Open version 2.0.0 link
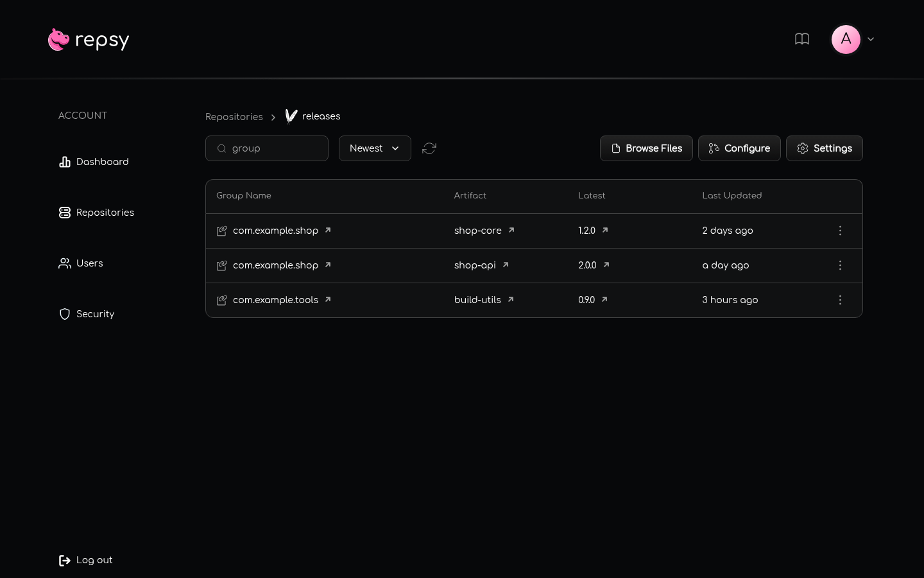 (x=594, y=265)
